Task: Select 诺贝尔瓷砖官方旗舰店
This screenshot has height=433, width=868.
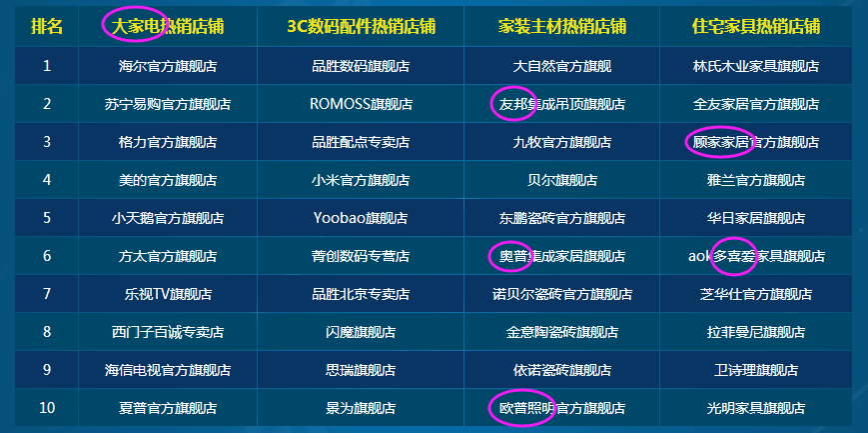Action: click(562, 294)
